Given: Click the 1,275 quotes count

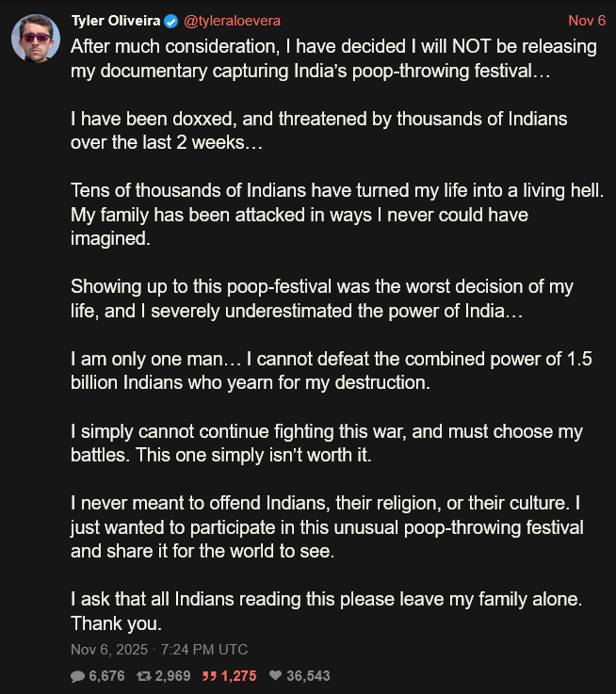Looking at the screenshot, I should 239,676.
